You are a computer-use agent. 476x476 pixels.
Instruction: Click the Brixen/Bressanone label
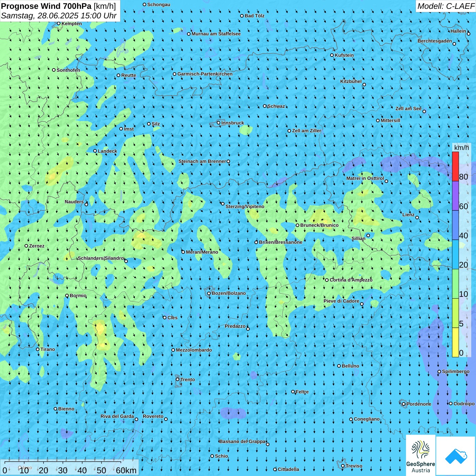280,242
